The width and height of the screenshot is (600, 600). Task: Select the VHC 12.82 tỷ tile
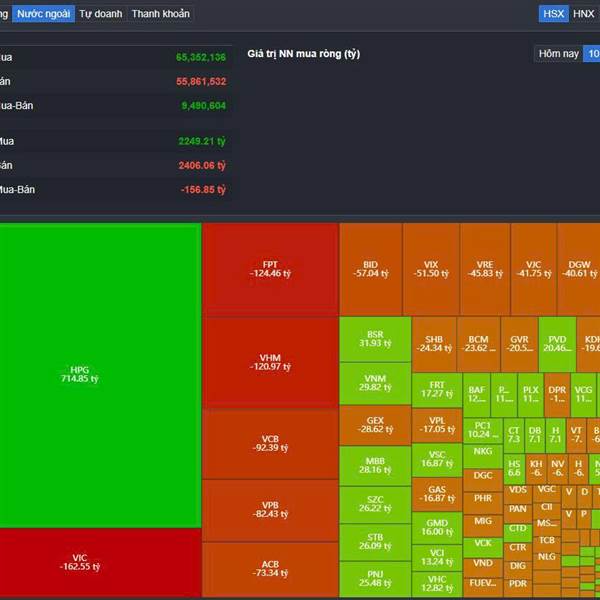point(437,584)
